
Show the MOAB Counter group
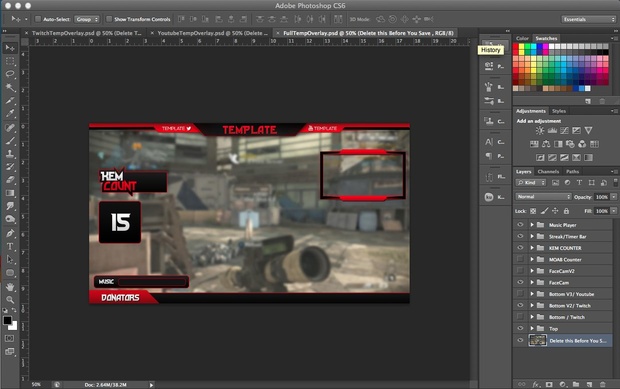click(520, 259)
